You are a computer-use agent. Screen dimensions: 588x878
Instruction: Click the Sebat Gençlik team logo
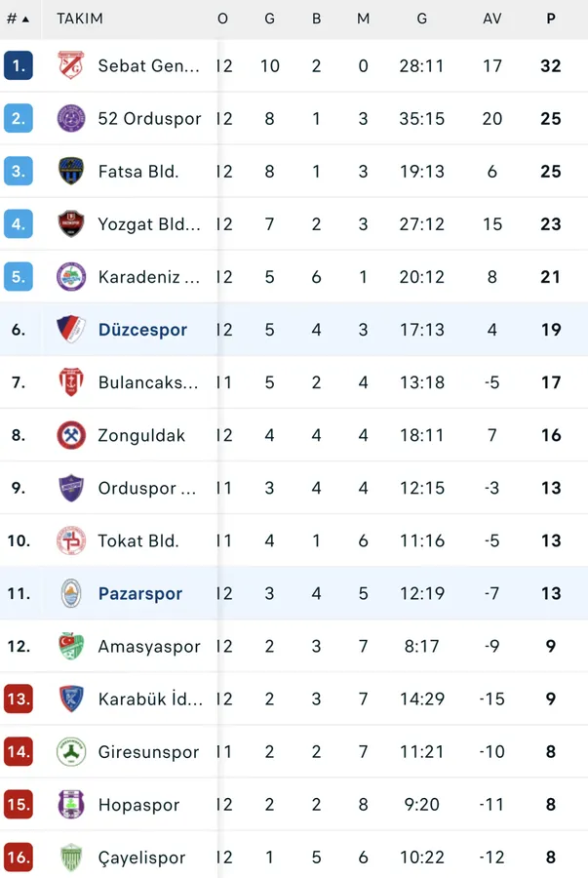coord(71,65)
